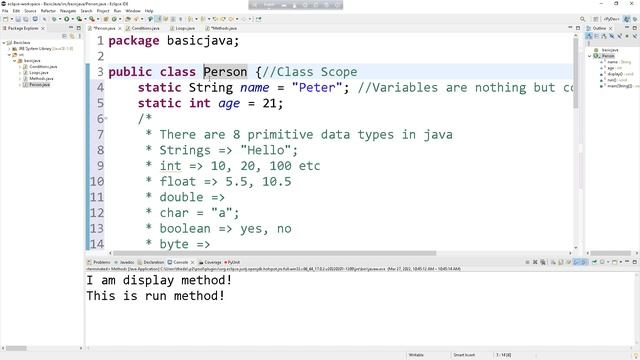Viewport: 640px width, 360px height.
Task: Open the Debug button dropdown arrow
Action: click(x=60, y=19)
